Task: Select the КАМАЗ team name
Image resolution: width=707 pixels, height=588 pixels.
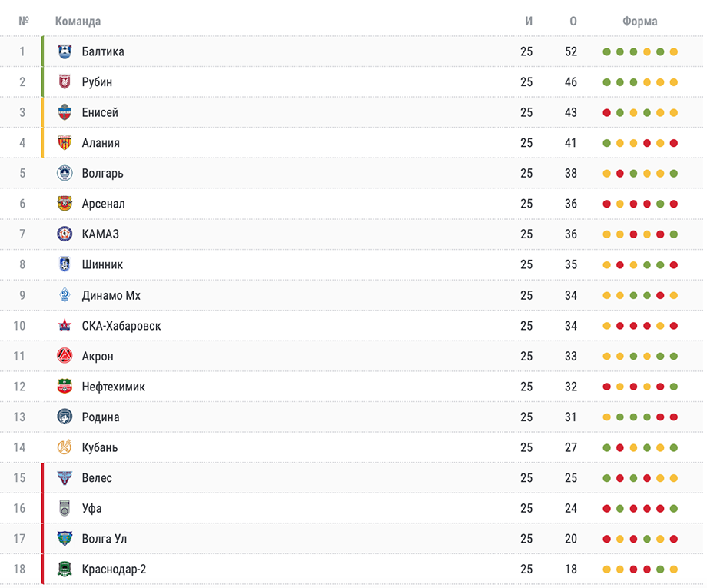Action: [100, 234]
